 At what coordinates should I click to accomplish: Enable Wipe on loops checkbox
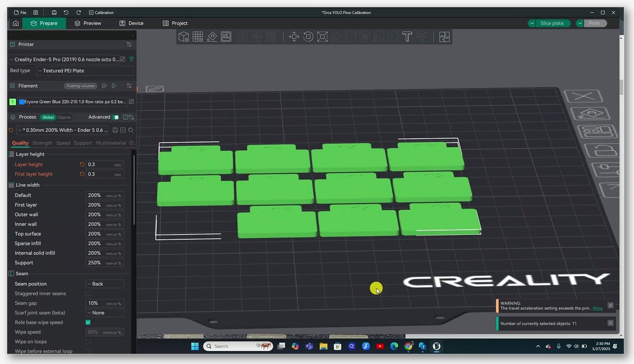coord(88,341)
